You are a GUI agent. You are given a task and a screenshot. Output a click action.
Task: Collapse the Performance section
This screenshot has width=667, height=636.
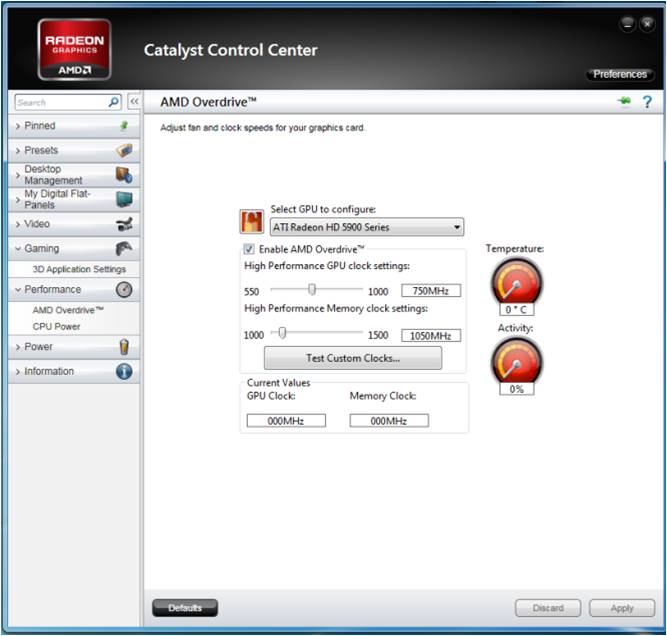coord(74,289)
